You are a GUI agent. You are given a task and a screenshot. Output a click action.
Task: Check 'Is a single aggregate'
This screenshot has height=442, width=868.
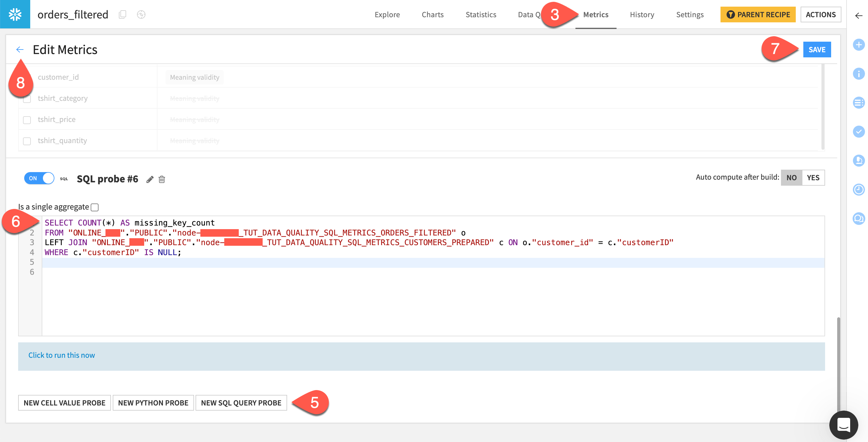(94, 207)
